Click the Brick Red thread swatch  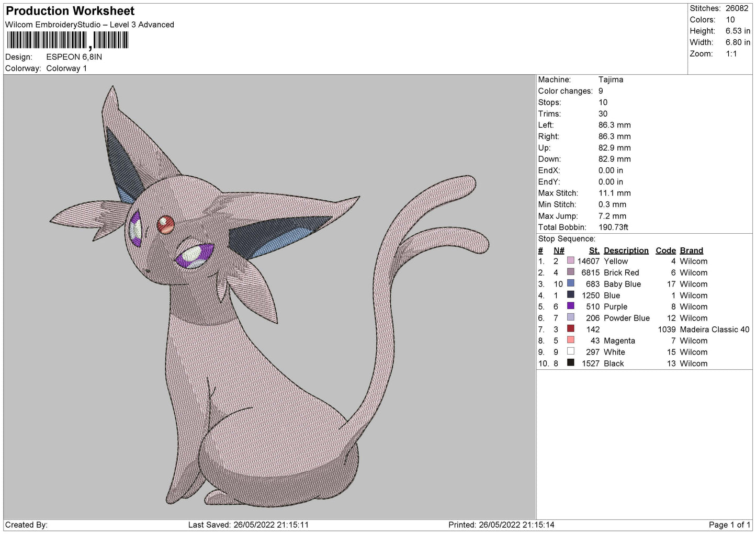[571, 272]
